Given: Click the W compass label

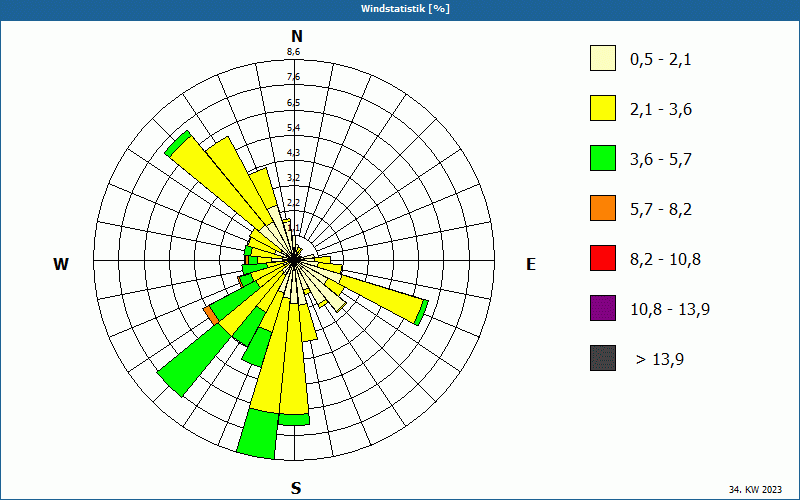Looking at the screenshot, I should tap(61, 264).
